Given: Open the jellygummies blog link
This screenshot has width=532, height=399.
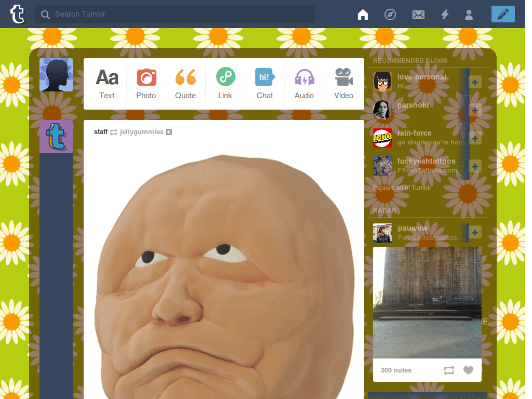Looking at the screenshot, I should point(142,131).
